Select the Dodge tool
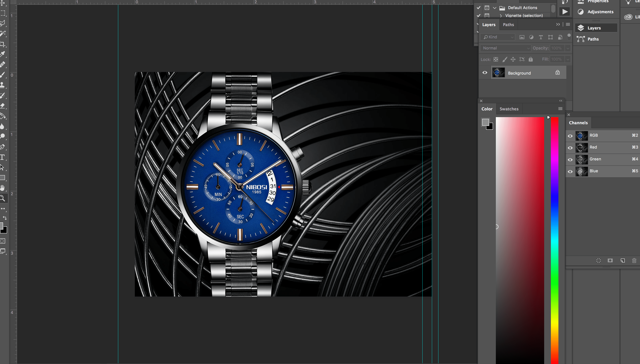The height and width of the screenshot is (364, 640). click(3, 136)
